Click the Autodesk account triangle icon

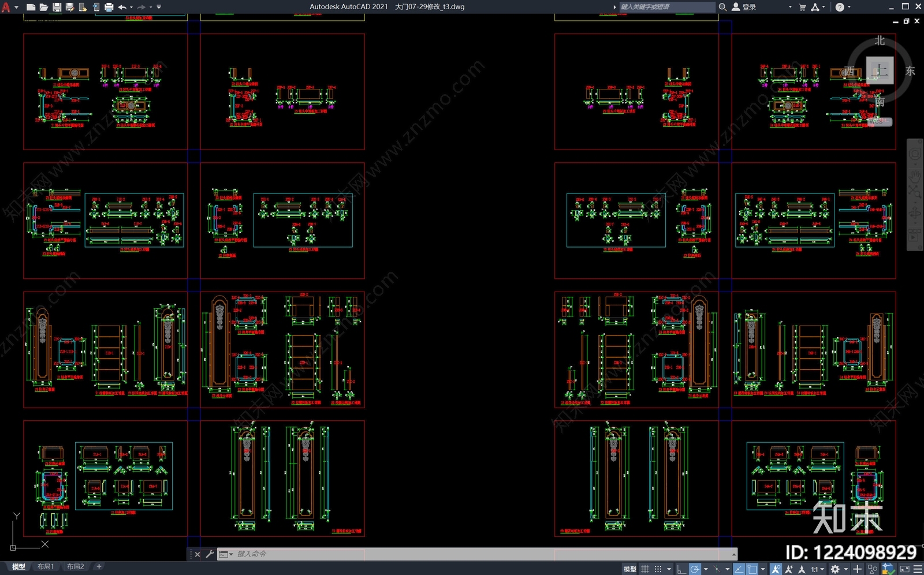click(815, 7)
